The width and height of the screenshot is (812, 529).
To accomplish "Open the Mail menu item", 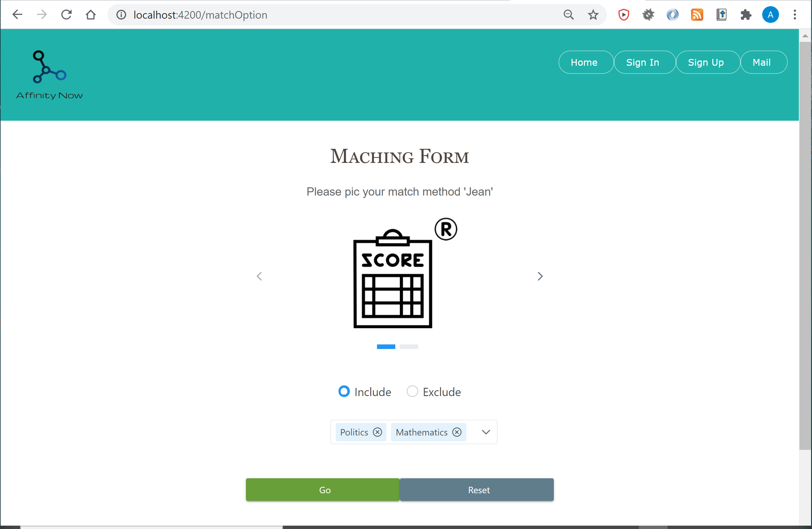I will coord(762,62).
